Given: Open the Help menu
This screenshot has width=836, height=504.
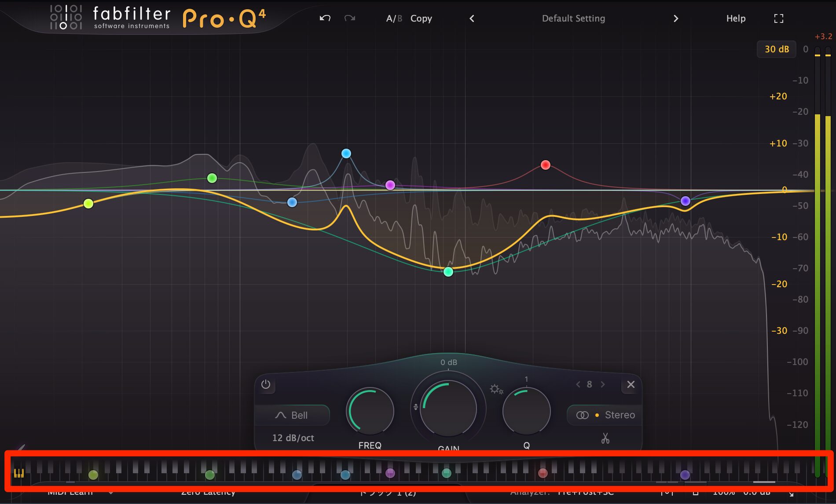Looking at the screenshot, I should pyautogui.click(x=736, y=18).
